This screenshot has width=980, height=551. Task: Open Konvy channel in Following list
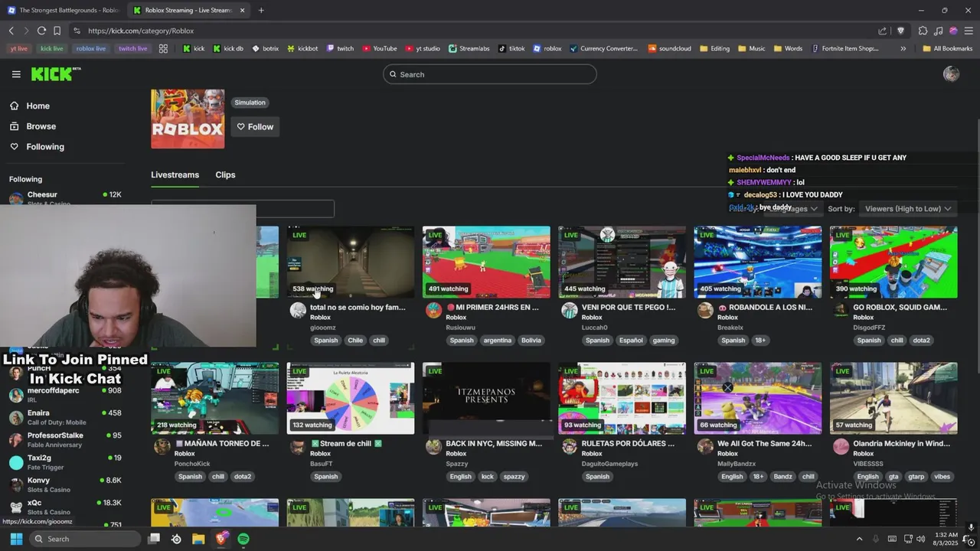coord(65,484)
